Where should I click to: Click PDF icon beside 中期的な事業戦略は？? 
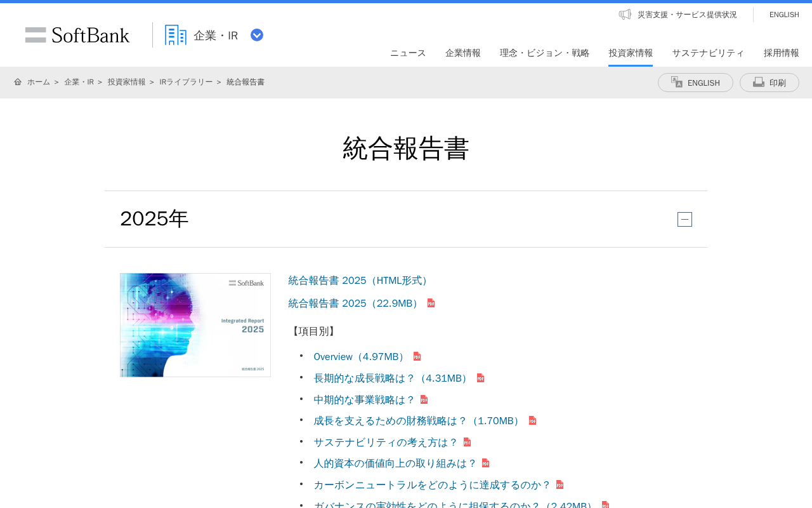424,399
